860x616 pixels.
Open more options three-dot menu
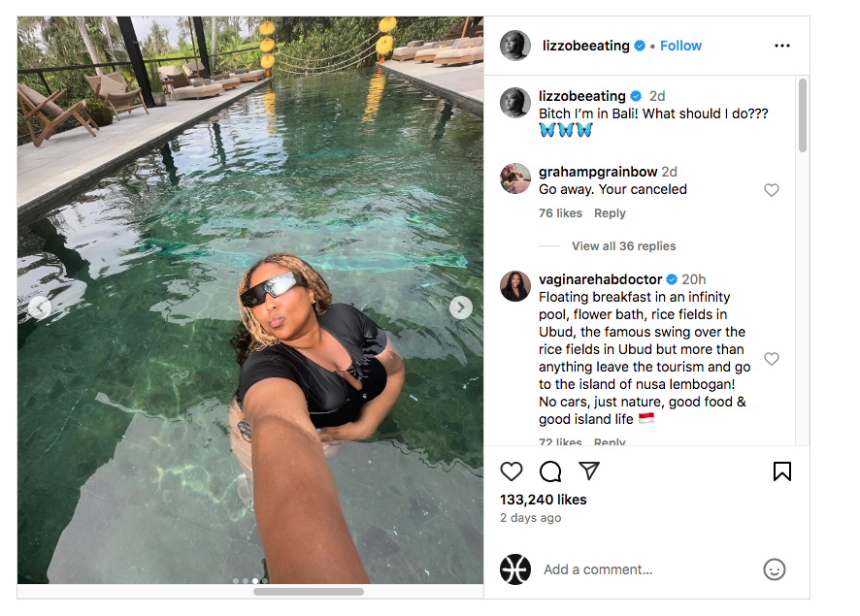(x=781, y=46)
